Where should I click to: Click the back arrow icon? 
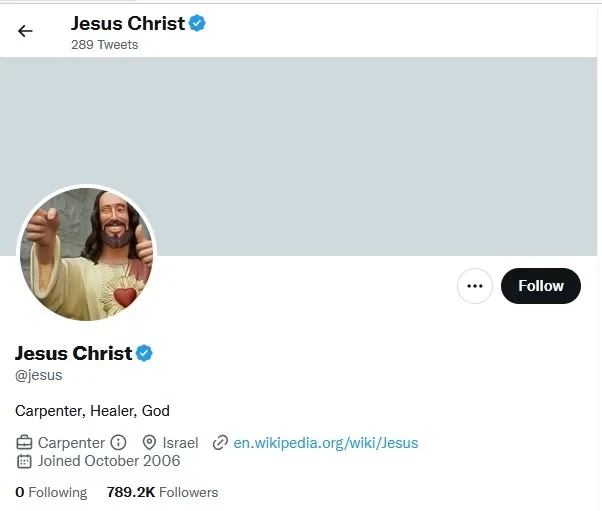(x=25, y=31)
